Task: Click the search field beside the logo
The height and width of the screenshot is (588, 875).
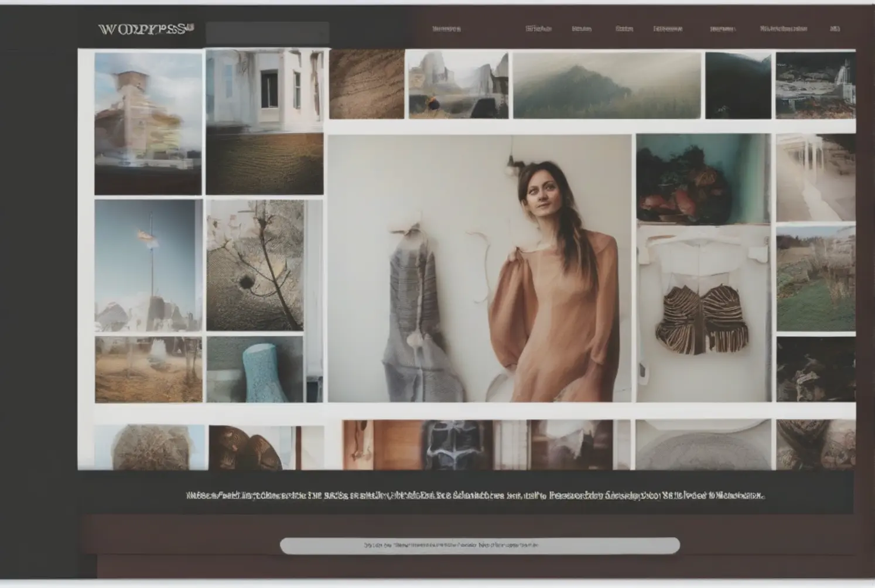Action: (x=267, y=33)
